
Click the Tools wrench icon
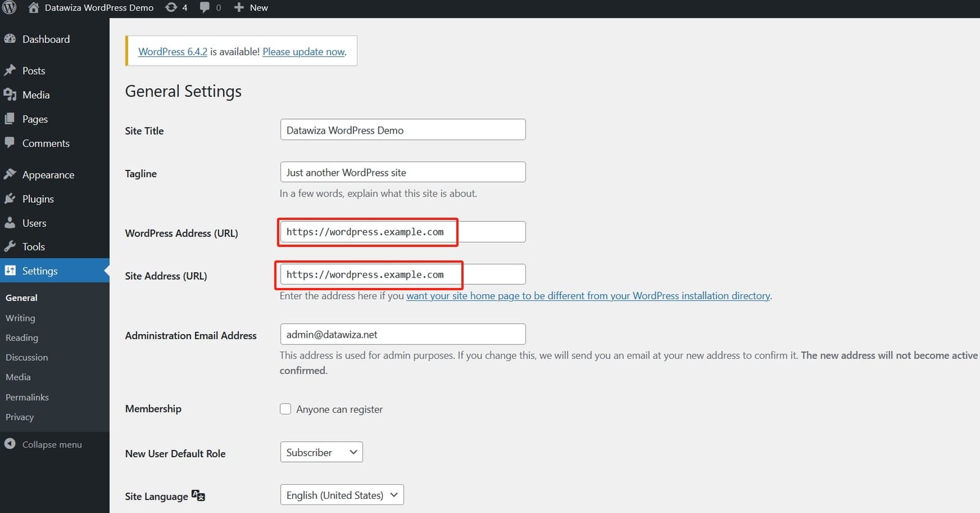tap(10, 246)
